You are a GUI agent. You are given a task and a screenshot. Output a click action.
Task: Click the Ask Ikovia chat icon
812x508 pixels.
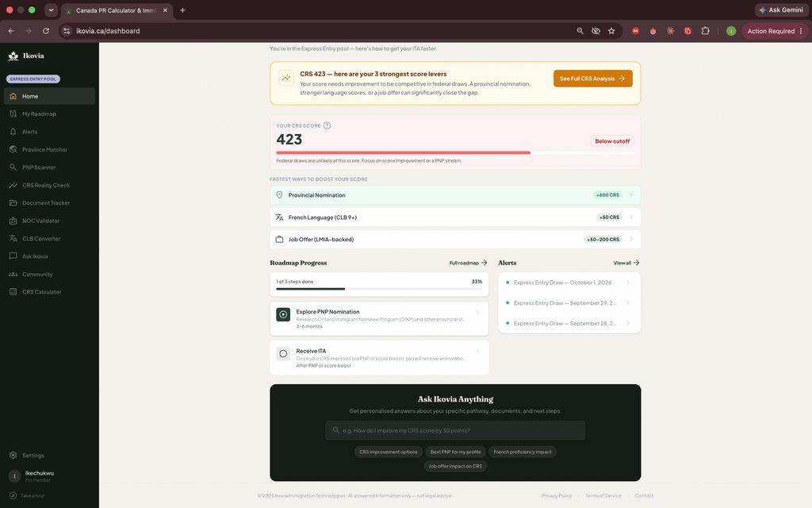click(x=13, y=256)
